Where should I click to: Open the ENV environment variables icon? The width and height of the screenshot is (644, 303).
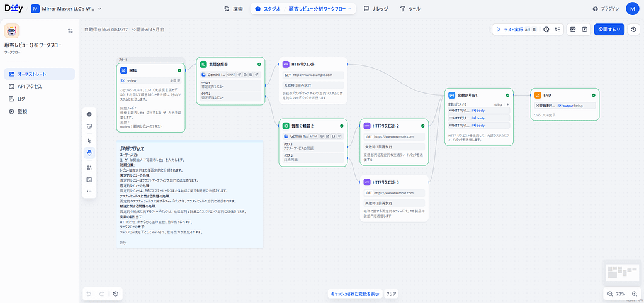[x=573, y=29]
